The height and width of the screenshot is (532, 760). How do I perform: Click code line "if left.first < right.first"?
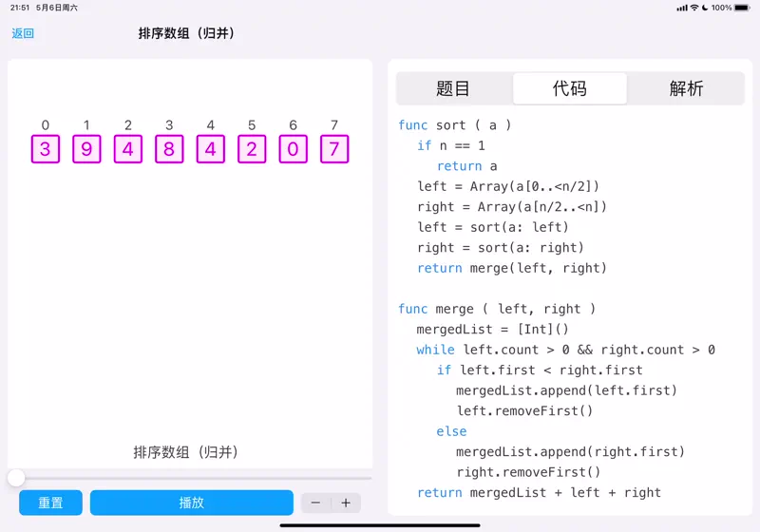click(540, 370)
